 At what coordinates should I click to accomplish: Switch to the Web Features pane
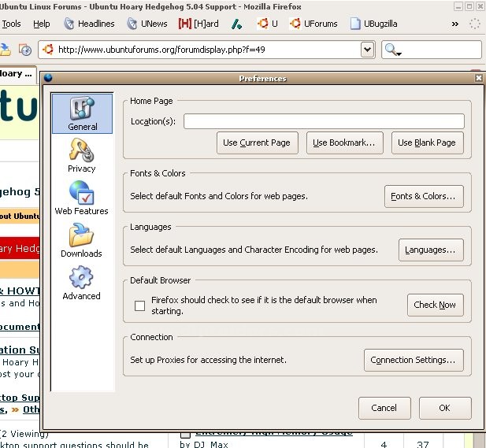tap(81, 198)
